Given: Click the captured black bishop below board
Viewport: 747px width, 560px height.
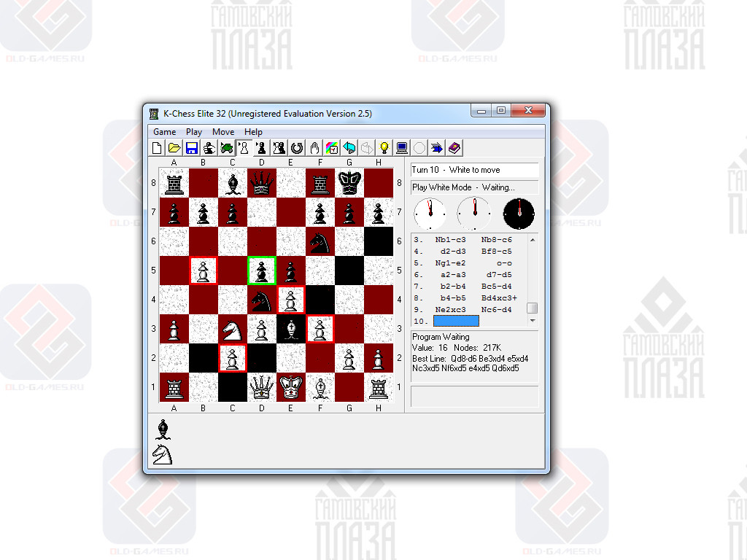Looking at the screenshot, I should tap(163, 429).
